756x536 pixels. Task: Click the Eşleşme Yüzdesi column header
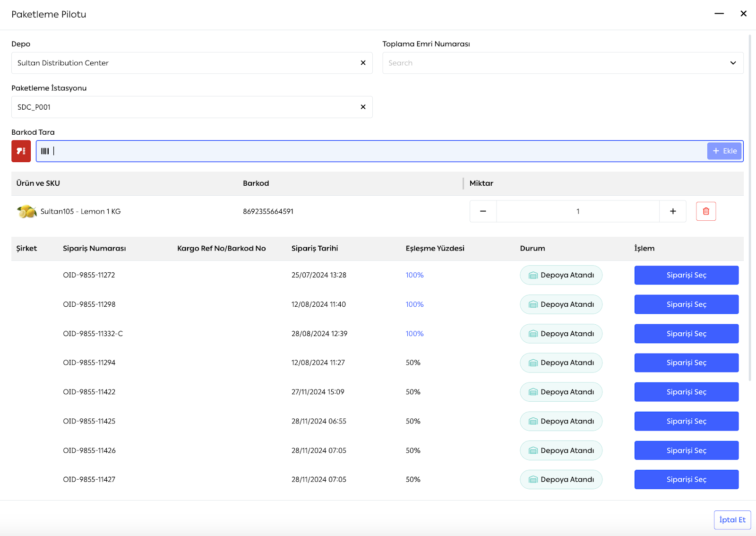click(x=435, y=249)
